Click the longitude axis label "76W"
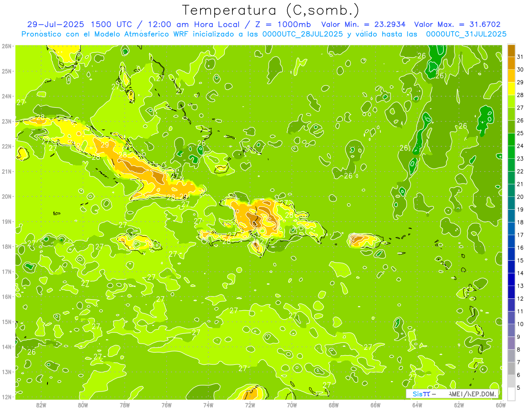 coord(166,405)
